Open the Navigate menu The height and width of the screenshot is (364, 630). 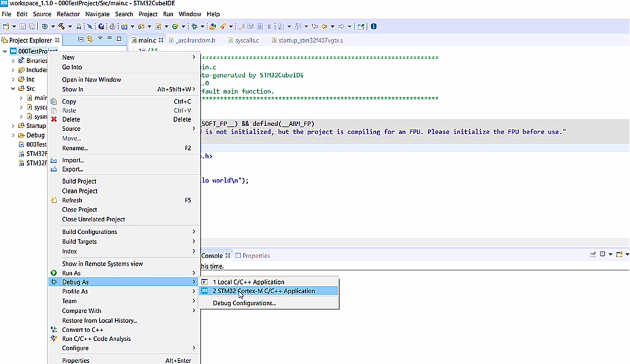97,14
